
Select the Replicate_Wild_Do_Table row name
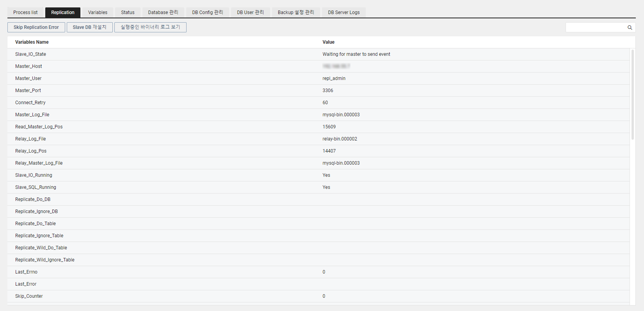[x=41, y=248]
